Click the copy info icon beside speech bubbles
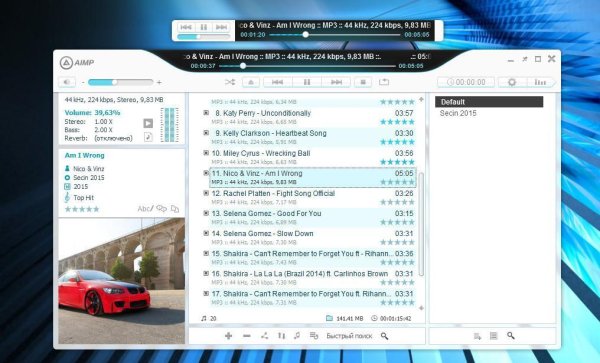Image resolution: width=600 pixels, height=363 pixels. (175, 209)
